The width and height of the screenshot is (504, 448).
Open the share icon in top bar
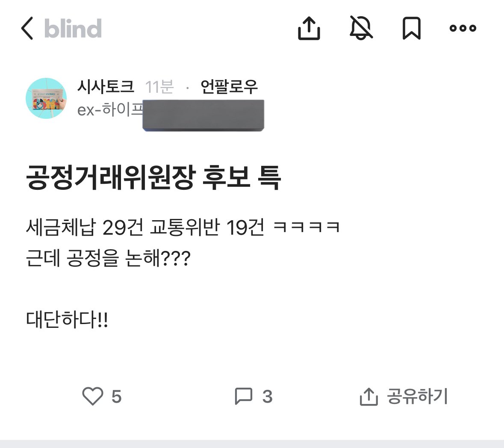[309, 28]
